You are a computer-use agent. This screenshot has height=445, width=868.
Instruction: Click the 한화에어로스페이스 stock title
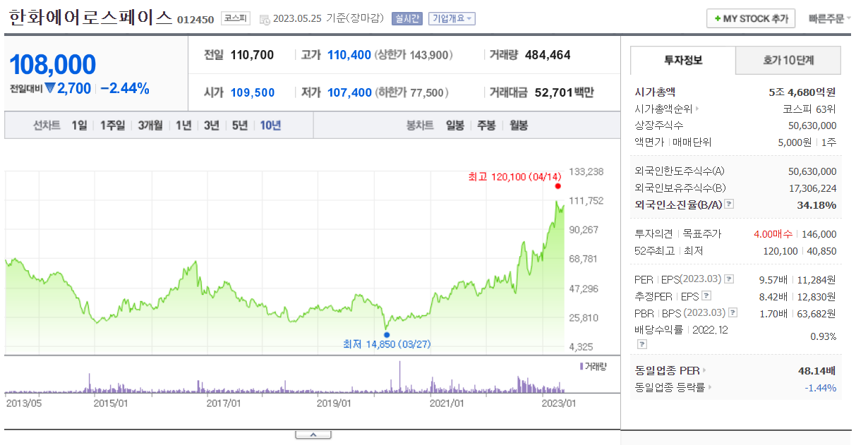(91, 18)
